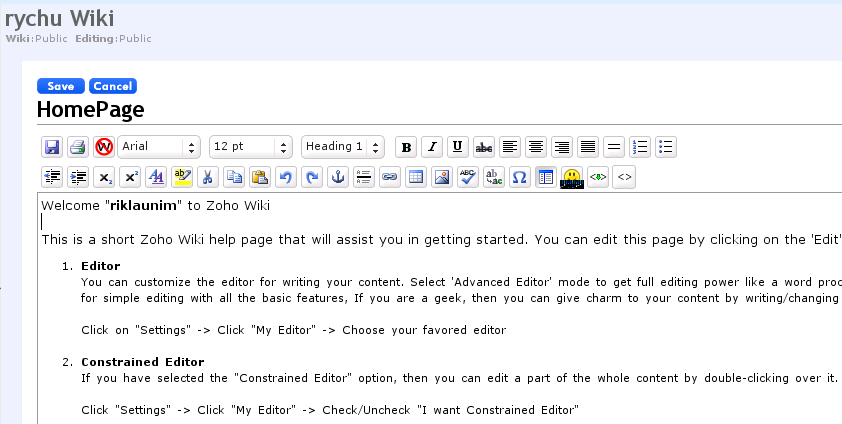Click the insert table icon
The height and width of the screenshot is (424, 842).
point(415,177)
